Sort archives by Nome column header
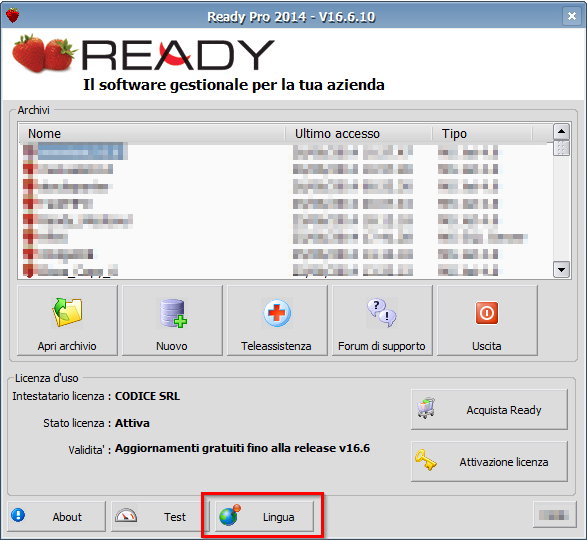The height and width of the screenshot is (540, 587). [152, 134]
